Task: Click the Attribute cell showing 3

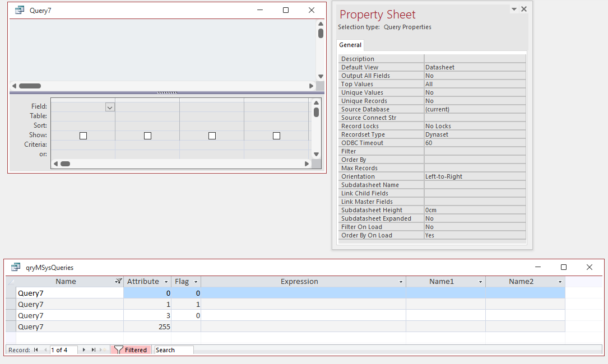Action: pyautogui.click(x=147, y=315)
